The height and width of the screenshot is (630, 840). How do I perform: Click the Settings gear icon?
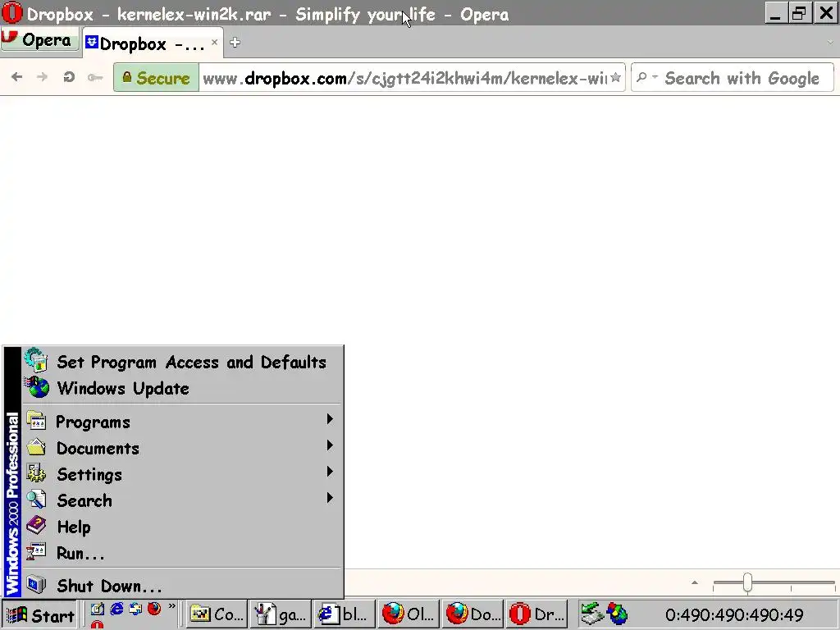pos(36,473)
